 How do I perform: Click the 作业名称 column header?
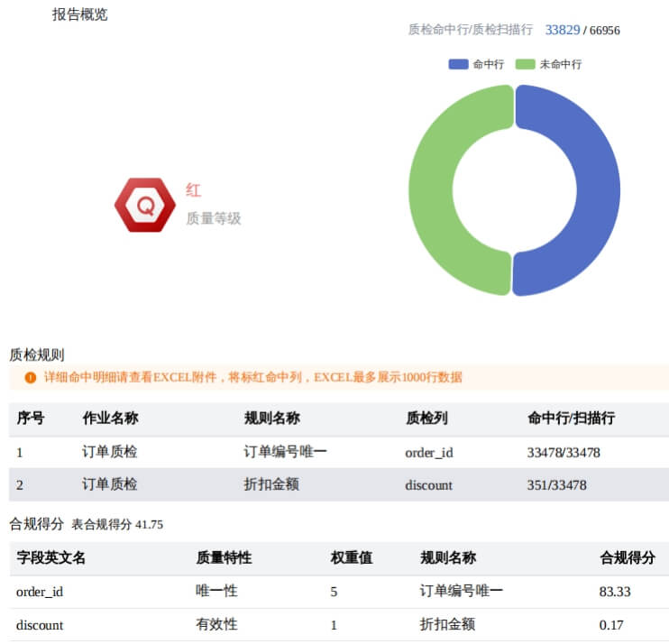coord(110,419)
